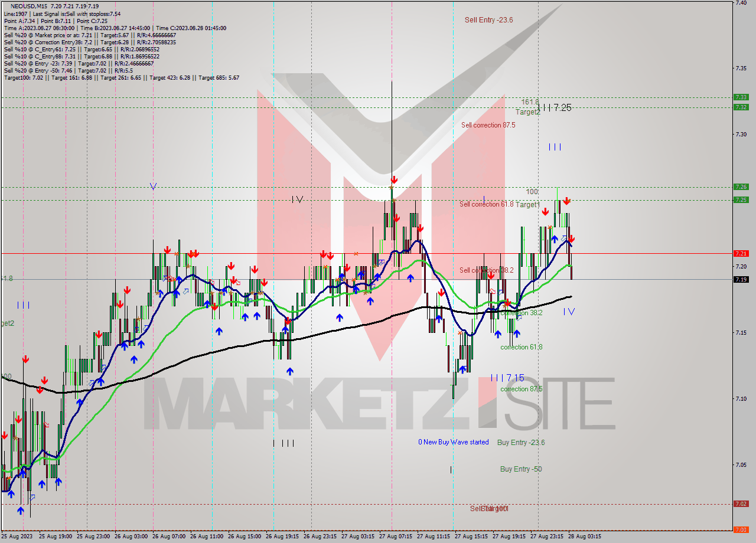Screen dimensions: 756x543
Task: Click the green 7.32 price tag
Action: [741, 107]
